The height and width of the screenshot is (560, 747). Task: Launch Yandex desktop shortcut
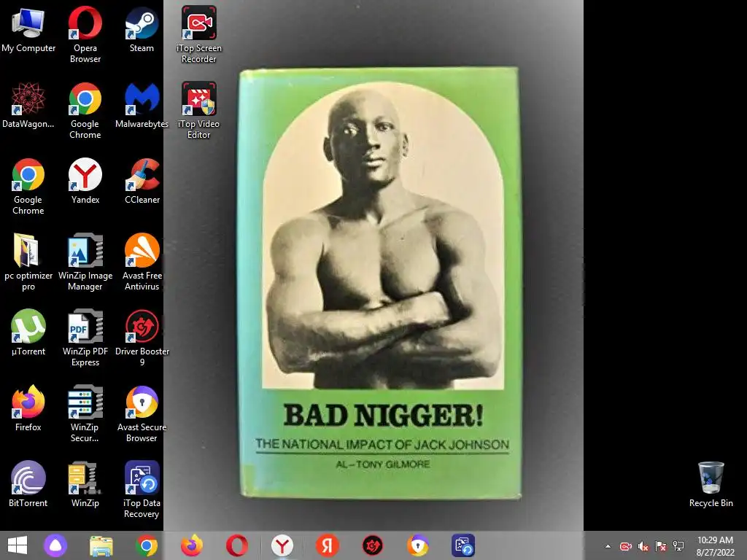pos(85,182)
